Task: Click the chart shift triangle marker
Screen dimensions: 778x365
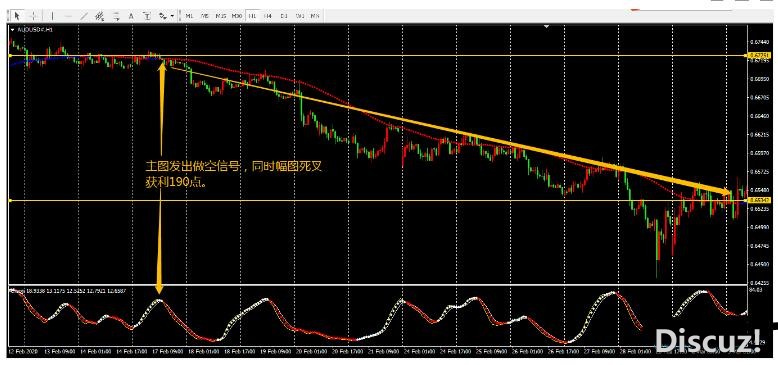Action: point(546,27)
